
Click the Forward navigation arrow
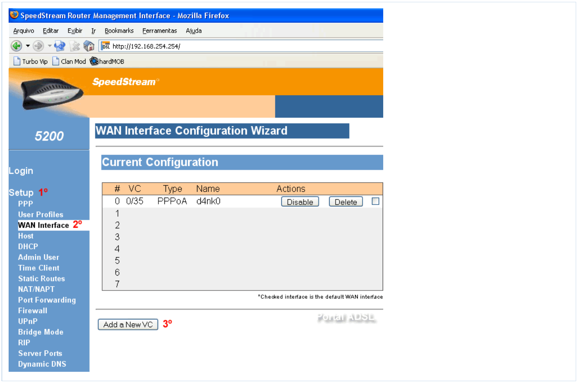tap(38, 46)
